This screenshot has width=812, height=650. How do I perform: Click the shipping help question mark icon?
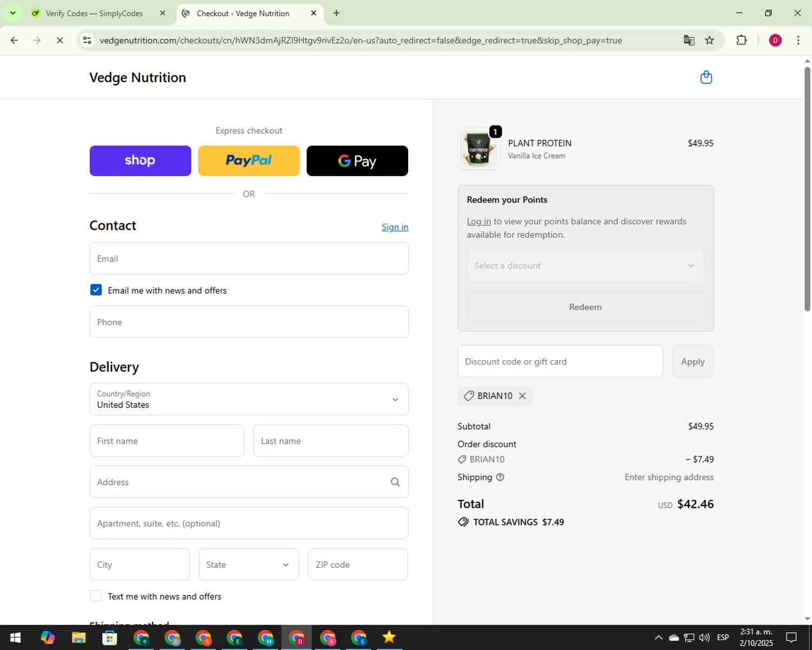(500, 477)
